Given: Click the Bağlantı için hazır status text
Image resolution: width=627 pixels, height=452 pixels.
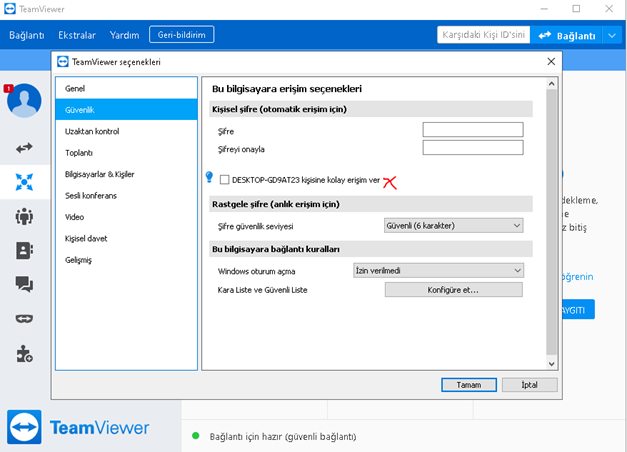Looking at the screenshot, I should click(x=283, y=436).
